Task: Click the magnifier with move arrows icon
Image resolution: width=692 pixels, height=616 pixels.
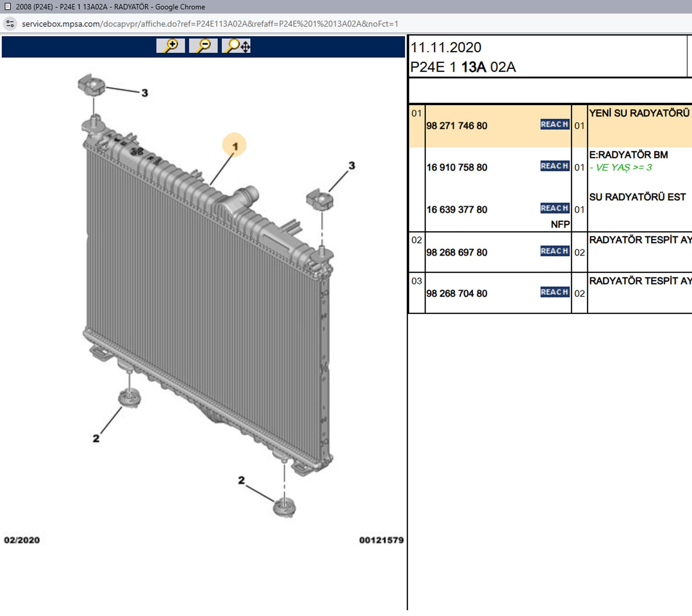Action: click(237, 46)
